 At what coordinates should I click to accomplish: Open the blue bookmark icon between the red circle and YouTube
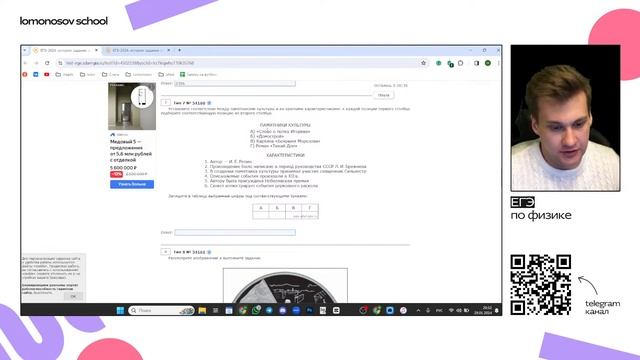(x=36, y=74)
